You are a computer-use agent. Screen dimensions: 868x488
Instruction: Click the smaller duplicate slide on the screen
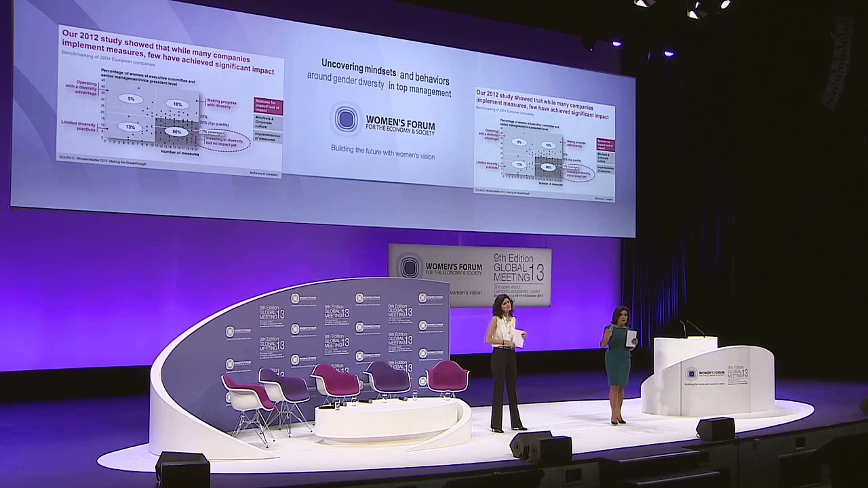[x=544, y=144]
